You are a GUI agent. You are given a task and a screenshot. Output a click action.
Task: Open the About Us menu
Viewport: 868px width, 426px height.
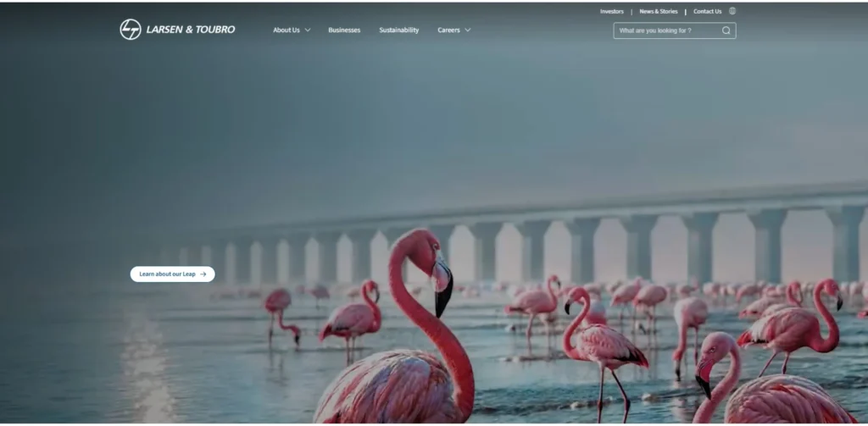pos(286,30)
